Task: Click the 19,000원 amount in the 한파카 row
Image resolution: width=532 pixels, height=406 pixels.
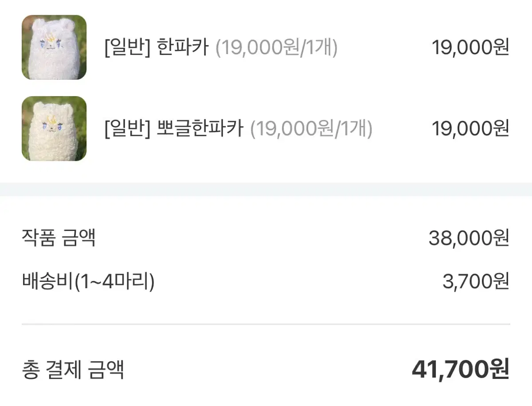Action: click(470, 47)
